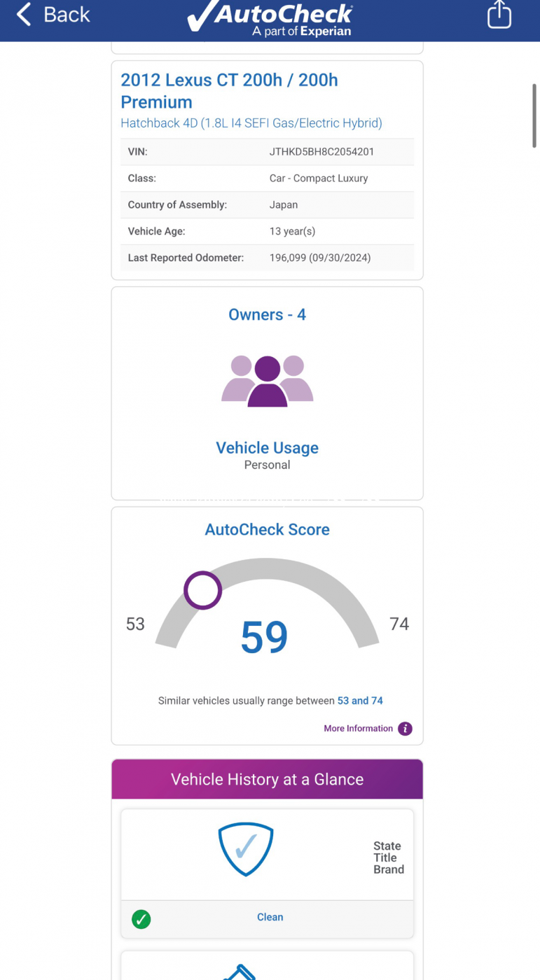Tap the owners people icon
The width and height of the screenshot is (540, 980).
(267, 381)
